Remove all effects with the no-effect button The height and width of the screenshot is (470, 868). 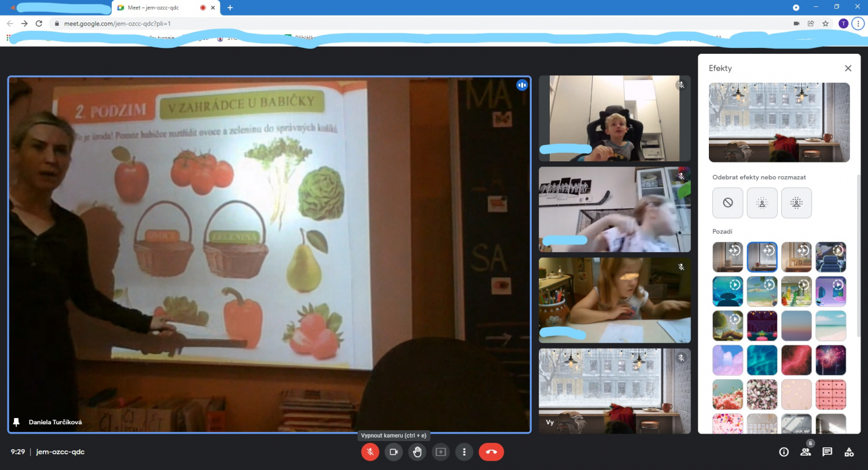tap(728, 203)
